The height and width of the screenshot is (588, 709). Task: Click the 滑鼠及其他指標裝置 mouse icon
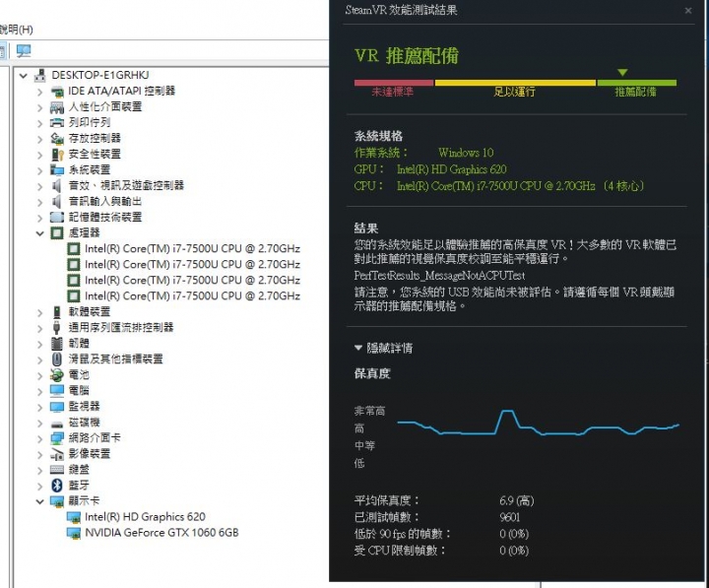[x=57, y=359]
